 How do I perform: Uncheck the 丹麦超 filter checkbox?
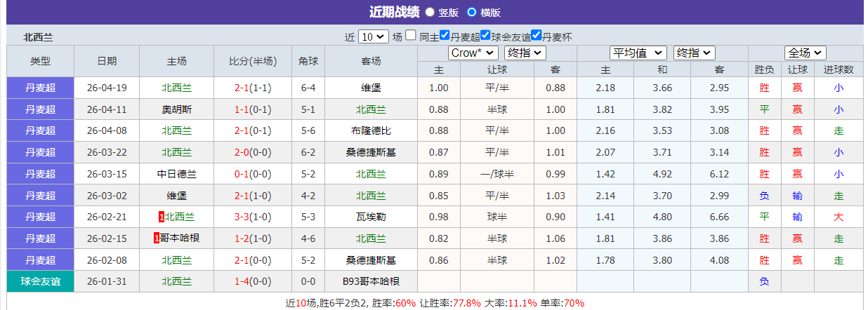click(x=444, y=35)
